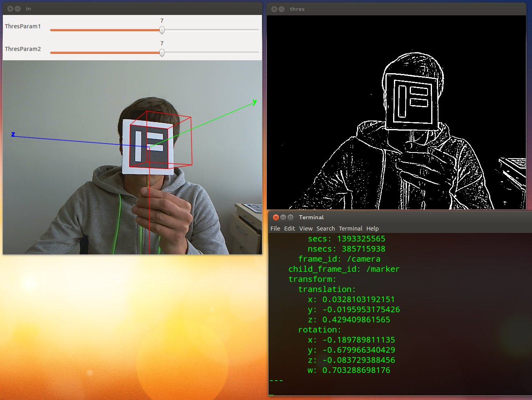Click the green 'y' axis label

click(255, 102)
